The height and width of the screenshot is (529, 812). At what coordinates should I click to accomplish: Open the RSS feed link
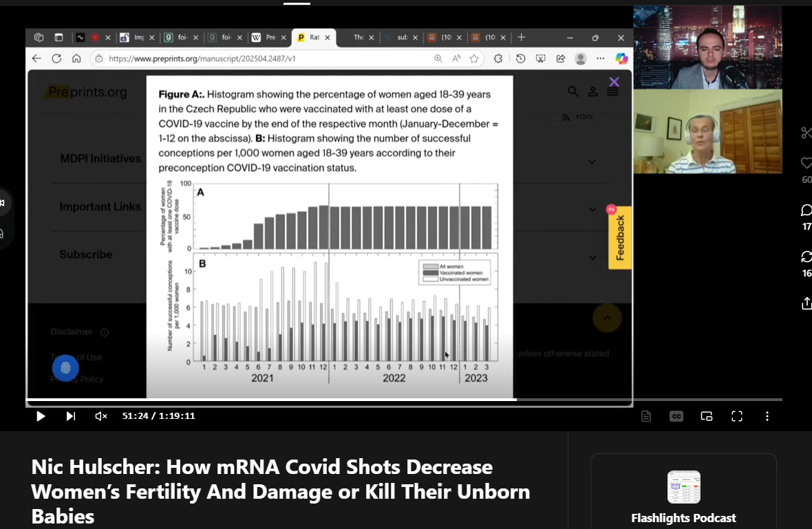click(577, 116)
